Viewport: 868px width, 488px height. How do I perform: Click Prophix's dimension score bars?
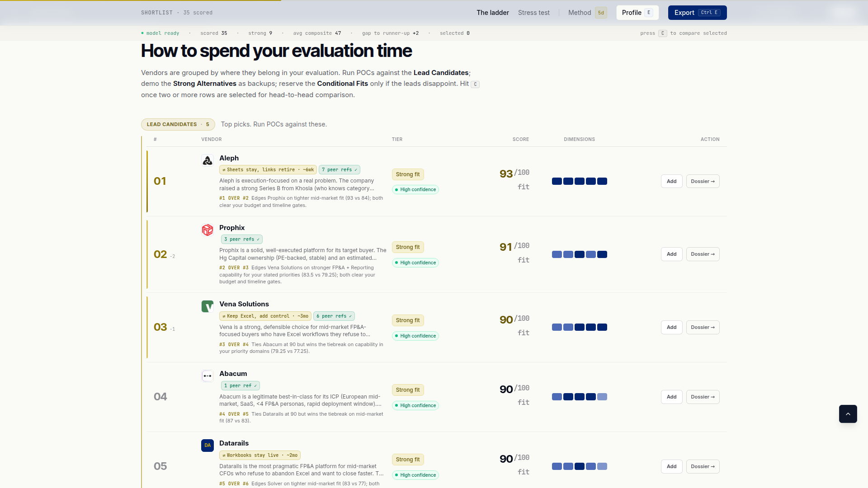580,254
